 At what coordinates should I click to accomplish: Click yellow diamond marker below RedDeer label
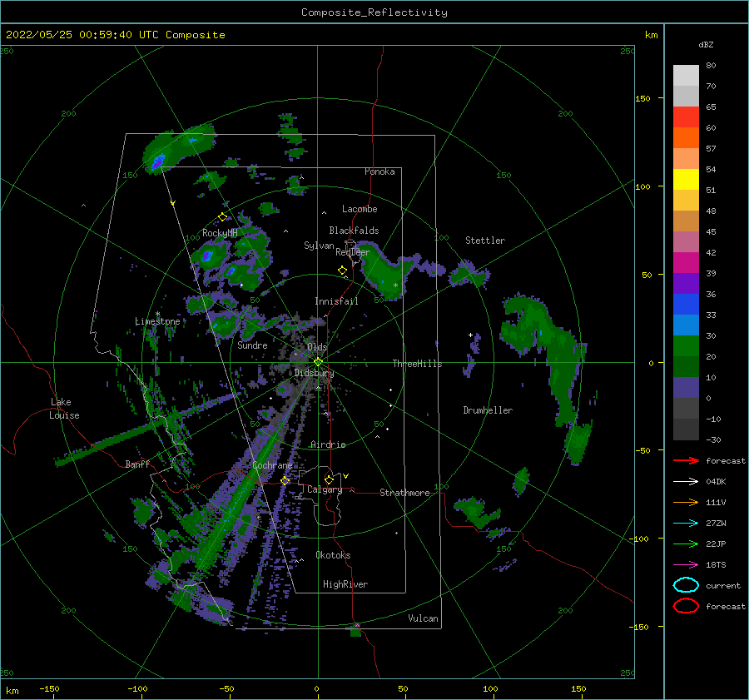343,271
